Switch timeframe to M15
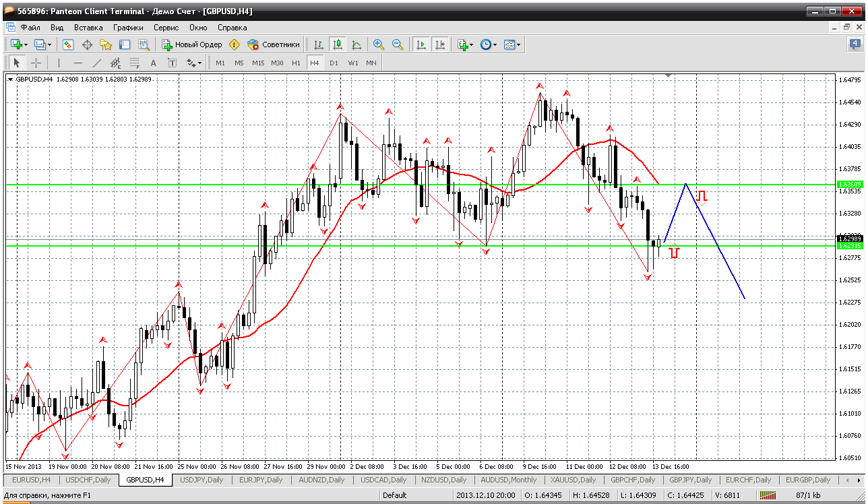Image resolution: width=868 pixels, height=504 pixels. 258,63
